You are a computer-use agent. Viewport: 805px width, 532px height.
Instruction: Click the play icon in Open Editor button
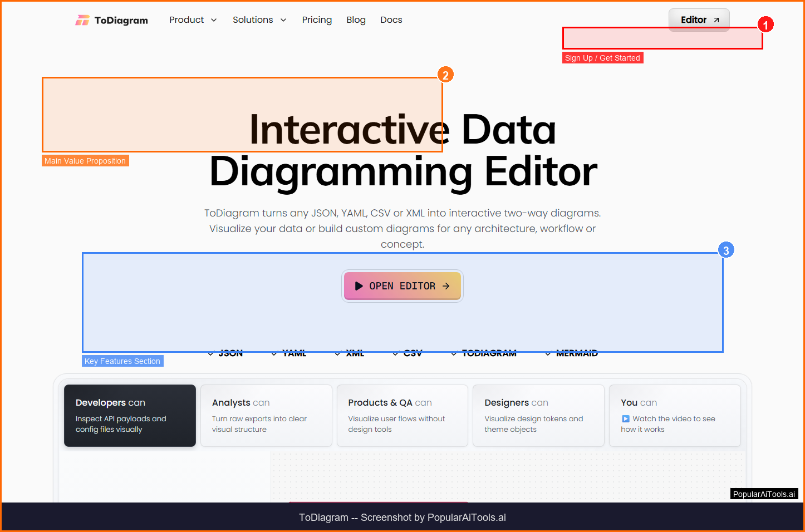359,286
